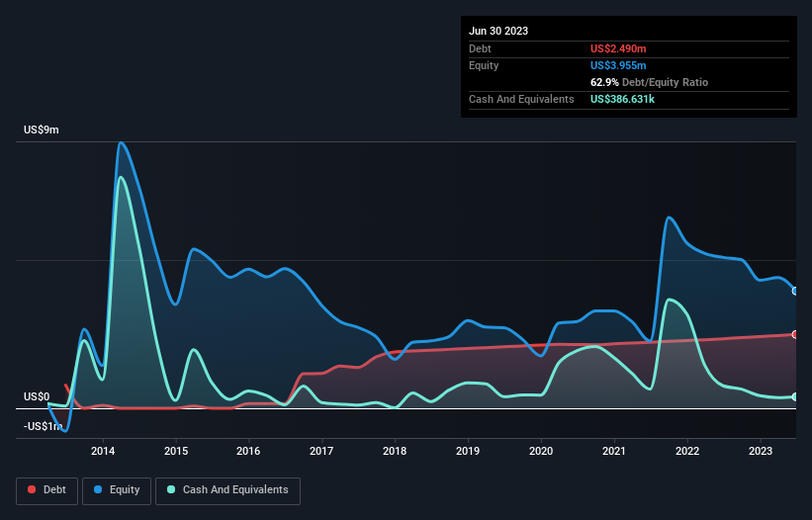Click the 2023 x-axis label

[x=761, y=451]
